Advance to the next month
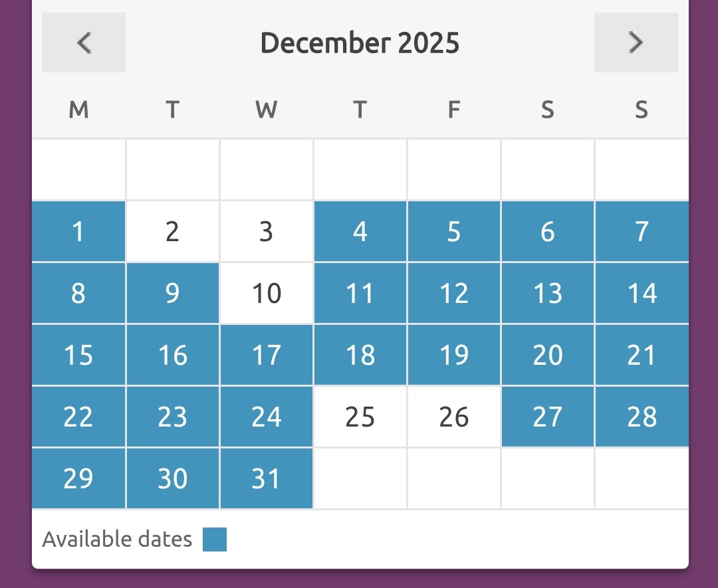 (636, 43)
